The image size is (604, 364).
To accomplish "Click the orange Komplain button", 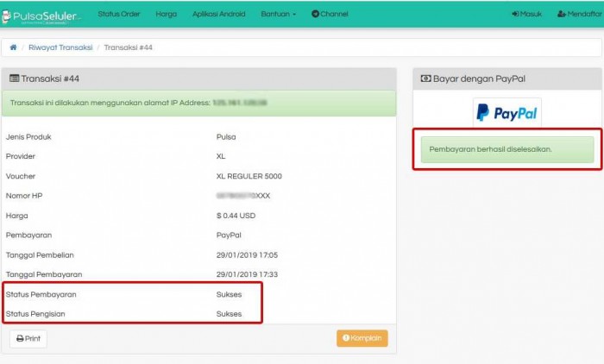I will click(x=362, y=338).
